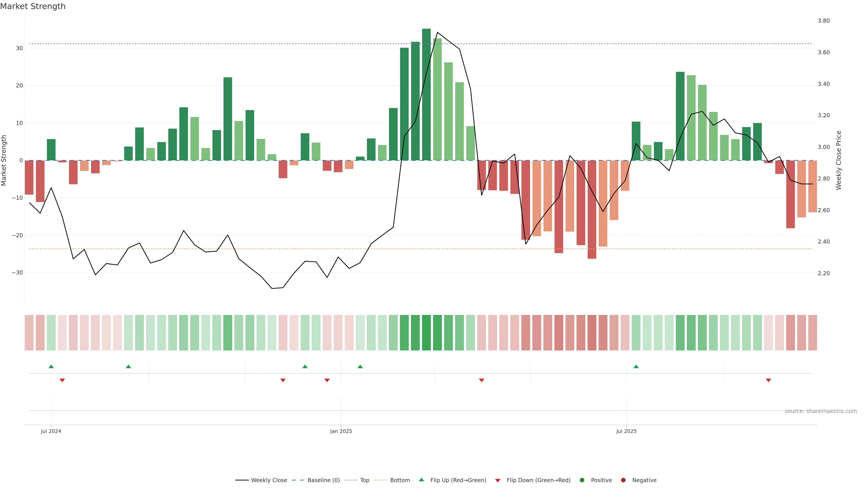Viewport: 868px width, 488px height.
Task: Click the Negative red circle legend icon
Action: tap(623, 480)
